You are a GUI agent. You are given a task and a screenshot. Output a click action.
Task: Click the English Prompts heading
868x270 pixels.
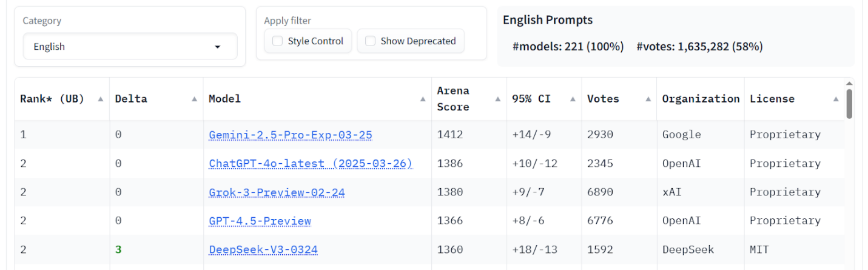(548, 20)
